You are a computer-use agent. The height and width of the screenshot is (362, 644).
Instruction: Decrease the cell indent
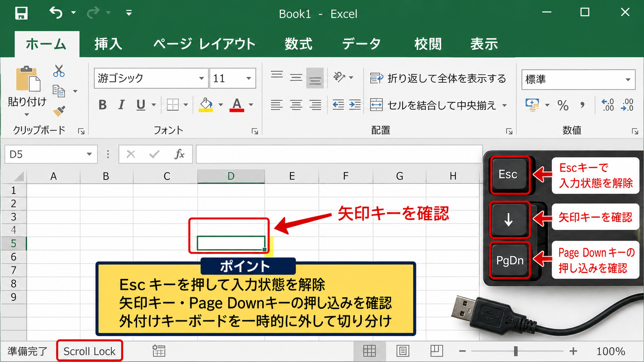[x=338, y=105]
